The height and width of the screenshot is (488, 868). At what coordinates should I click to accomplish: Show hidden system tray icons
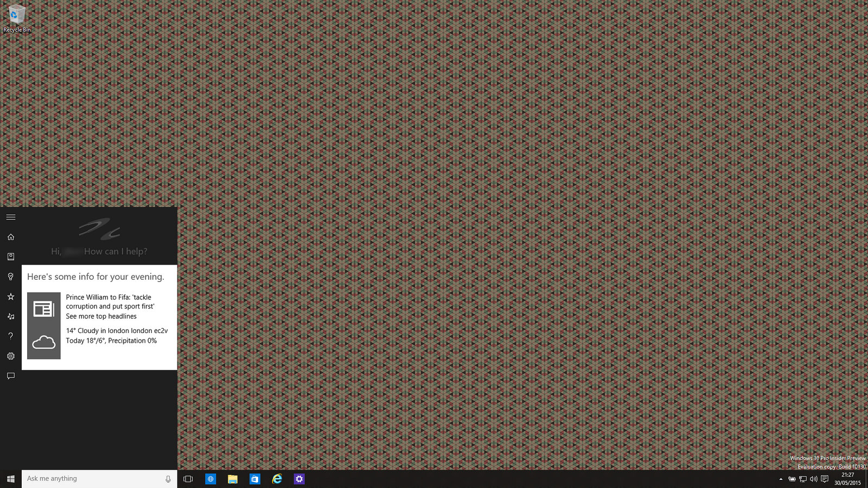pos(781,479)
